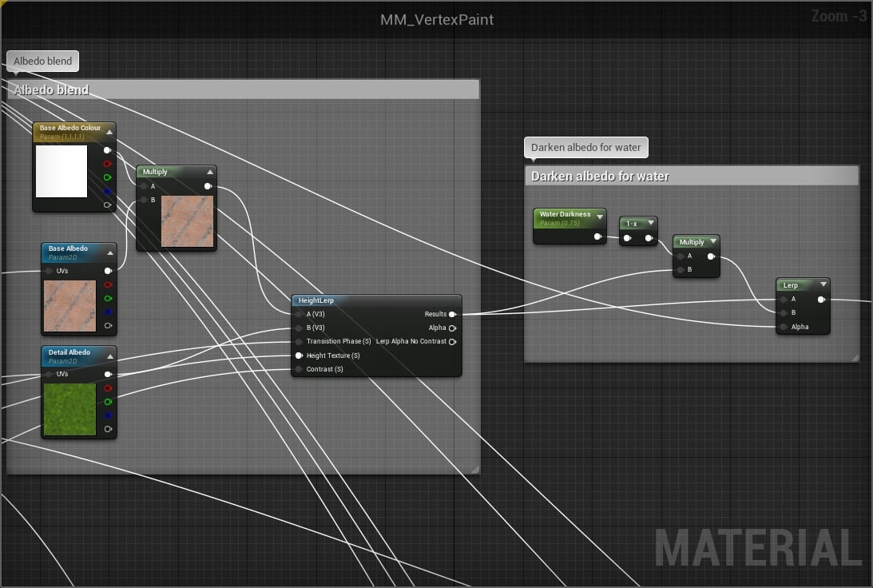Click the Base Albedo texture preview thumbnail

(x=70, y=306)
